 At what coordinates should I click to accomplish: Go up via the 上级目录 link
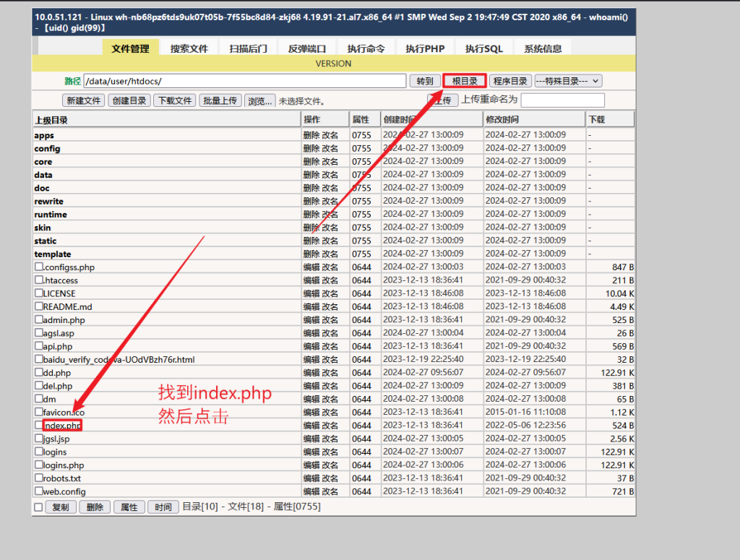click(51, 119)
